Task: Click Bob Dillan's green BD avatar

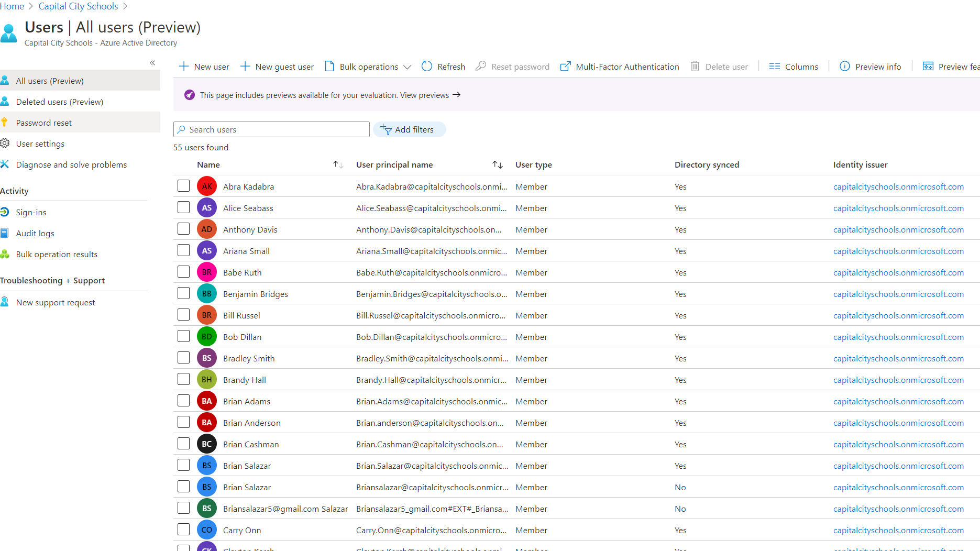Action: coord(207,337)
